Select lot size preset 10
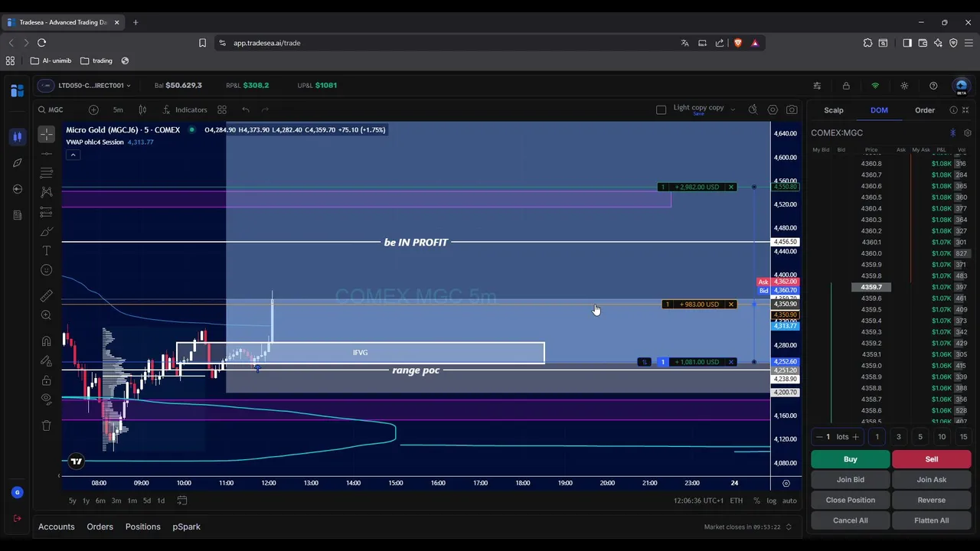Image resolution: width=980 pixels, height=551 pixels. point(942,437)
